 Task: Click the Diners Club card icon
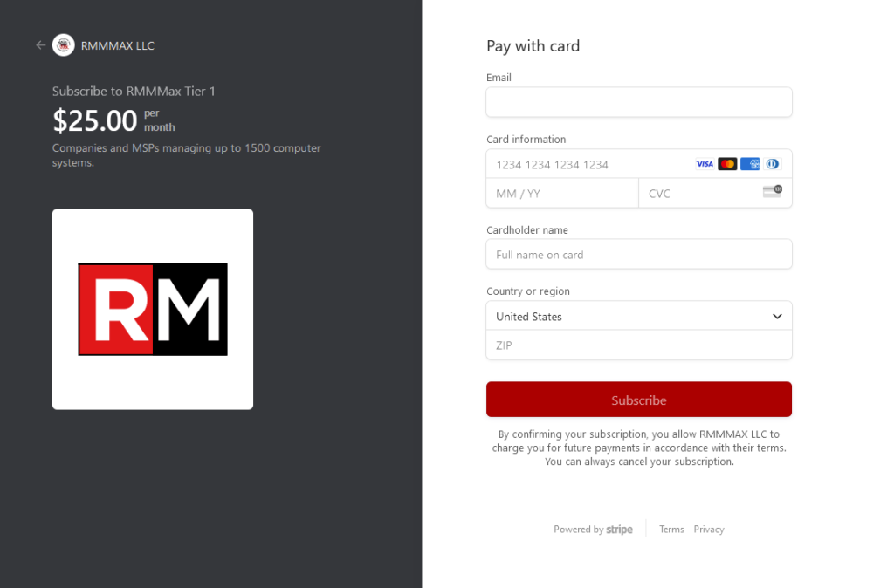point(772,164)
